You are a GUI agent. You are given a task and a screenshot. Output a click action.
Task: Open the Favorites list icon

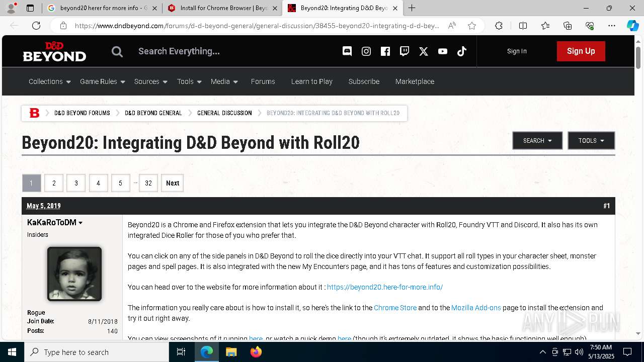[545, 26]
